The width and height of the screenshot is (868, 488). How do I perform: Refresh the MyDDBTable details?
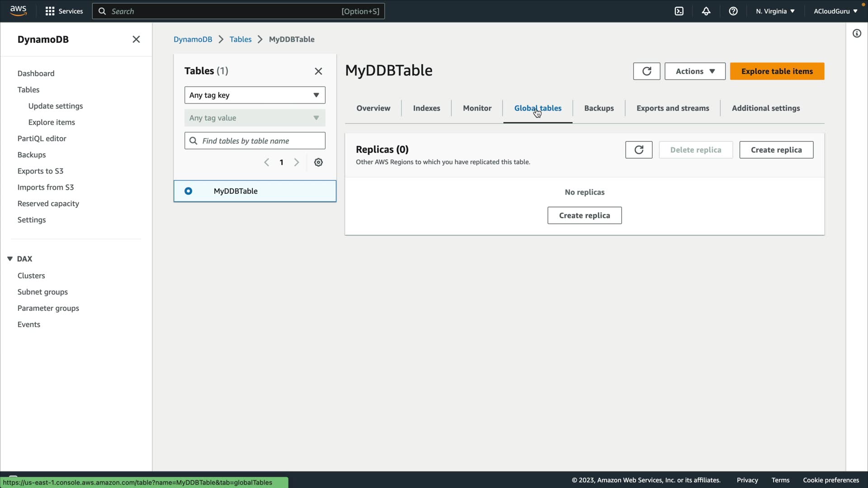tap(646, 71)
